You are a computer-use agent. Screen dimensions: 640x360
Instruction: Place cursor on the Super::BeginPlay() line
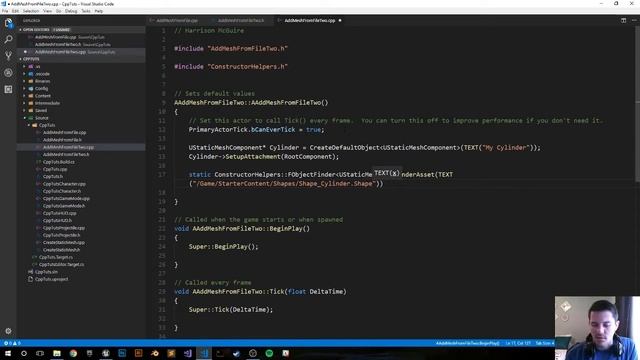[x=223, y=247]
